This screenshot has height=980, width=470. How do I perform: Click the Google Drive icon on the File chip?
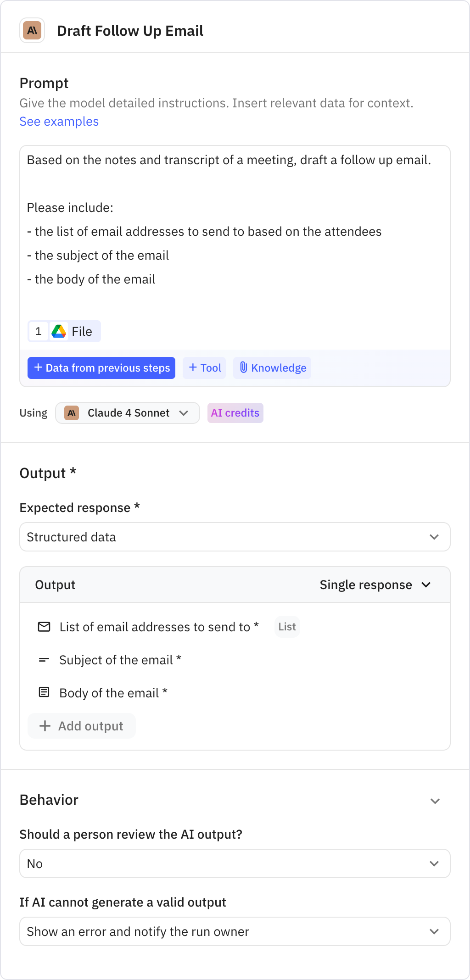59,331
